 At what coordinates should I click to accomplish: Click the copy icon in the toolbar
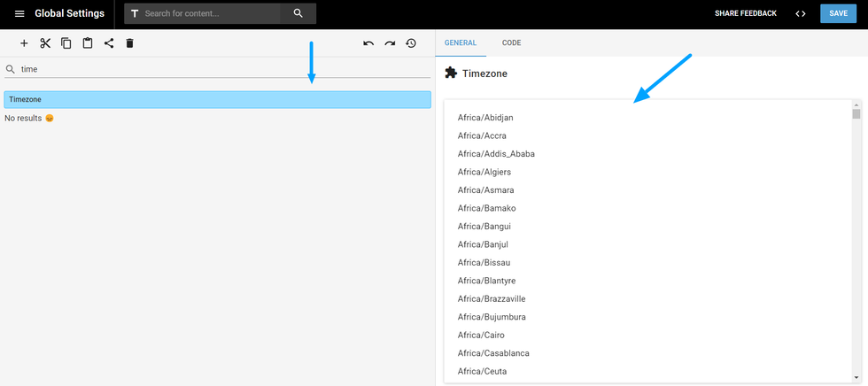[x=66, y=43]
